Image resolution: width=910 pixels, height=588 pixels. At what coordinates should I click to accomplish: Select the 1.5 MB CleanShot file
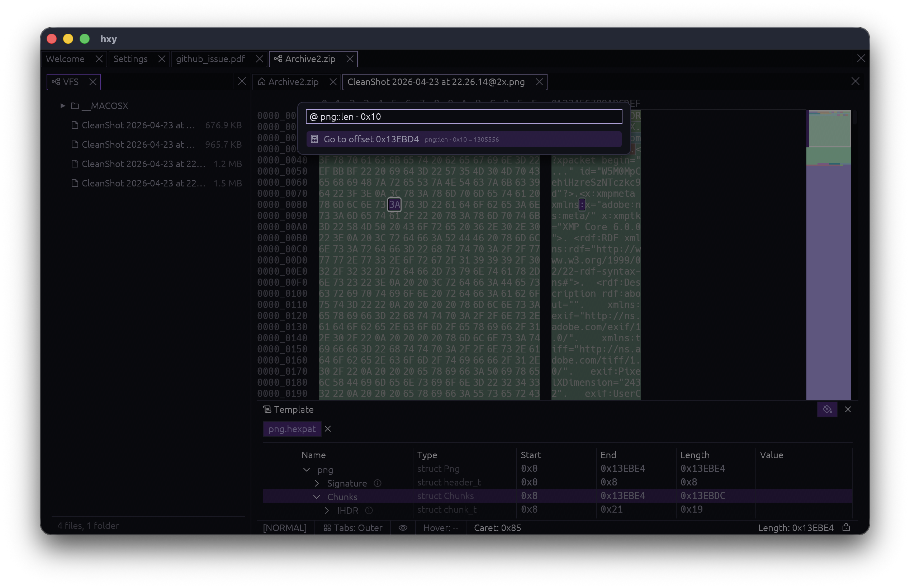point(156,184)
